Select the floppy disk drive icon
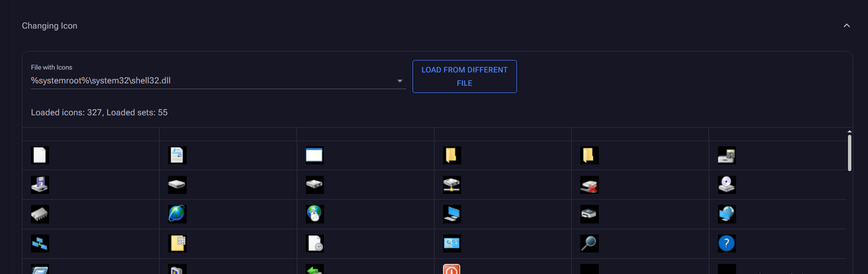The image size is (868, 274). pos(40,184)
